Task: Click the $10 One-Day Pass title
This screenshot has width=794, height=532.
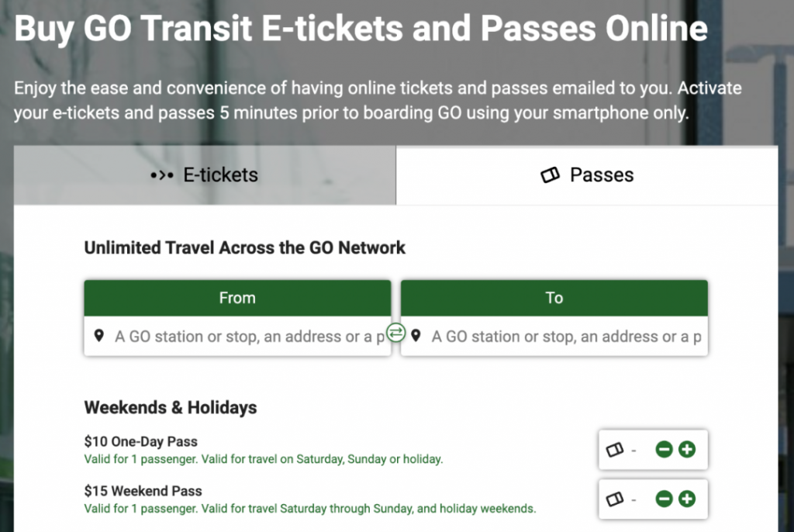Action: [141, 442]
